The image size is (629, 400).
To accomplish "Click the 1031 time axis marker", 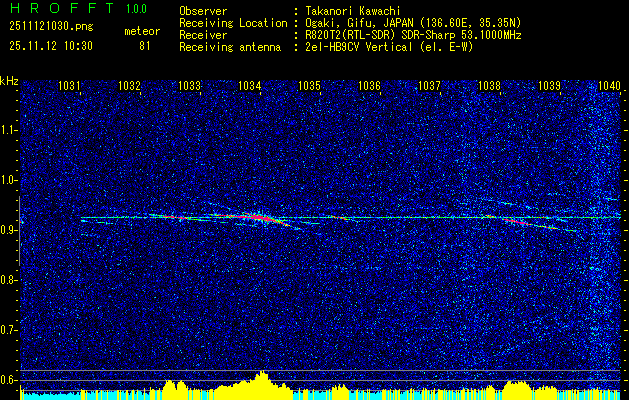I will tap(69, 85).
